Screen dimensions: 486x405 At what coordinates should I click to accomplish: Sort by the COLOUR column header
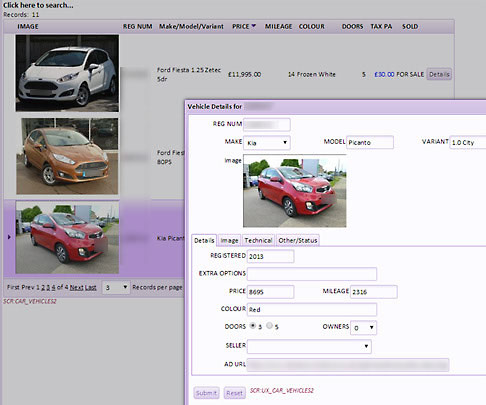coord(311,26)
